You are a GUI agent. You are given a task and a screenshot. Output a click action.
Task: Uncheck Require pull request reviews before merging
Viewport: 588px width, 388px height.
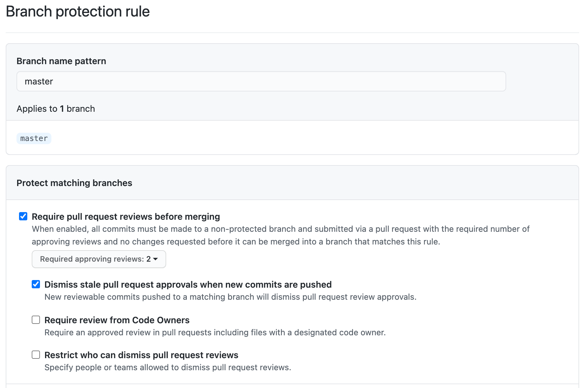(x=23, y=216)
